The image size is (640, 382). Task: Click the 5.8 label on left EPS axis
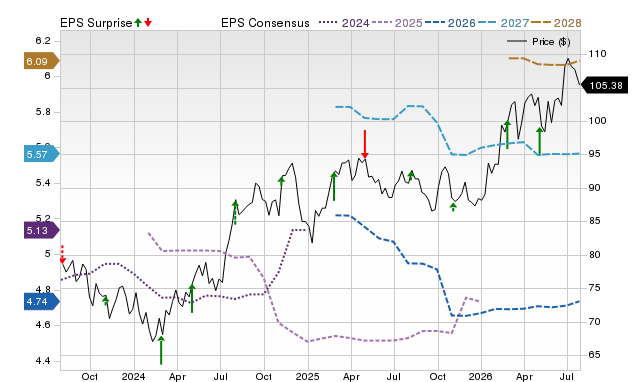pos(43,112)
